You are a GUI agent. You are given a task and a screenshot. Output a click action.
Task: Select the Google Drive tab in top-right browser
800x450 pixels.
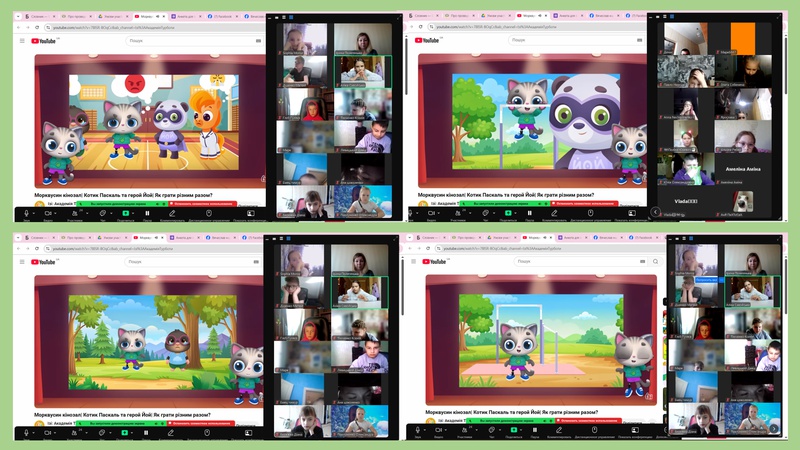point(496,16)
